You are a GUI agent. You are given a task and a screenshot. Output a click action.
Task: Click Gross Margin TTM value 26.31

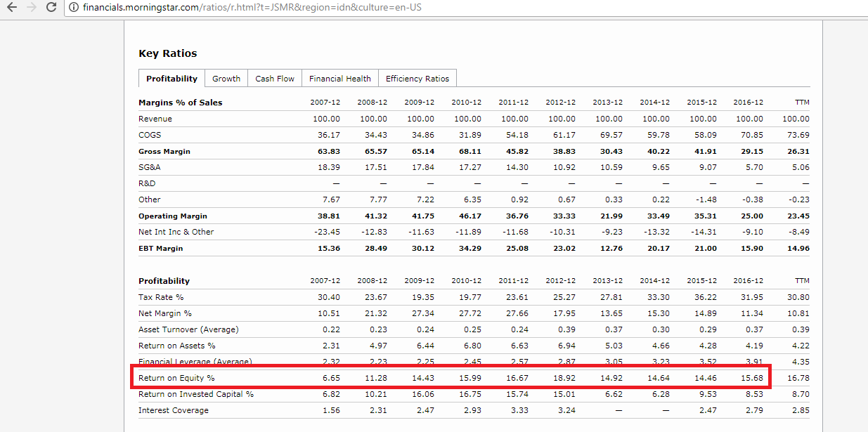tap(798, 151)
